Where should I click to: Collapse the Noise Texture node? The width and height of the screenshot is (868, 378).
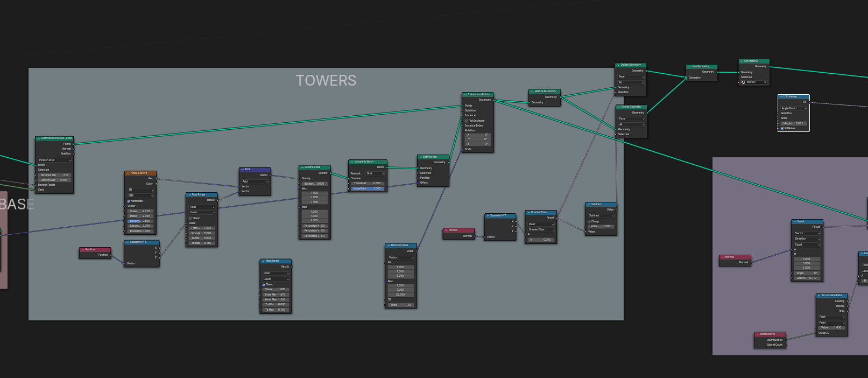[x=128, y=173]
